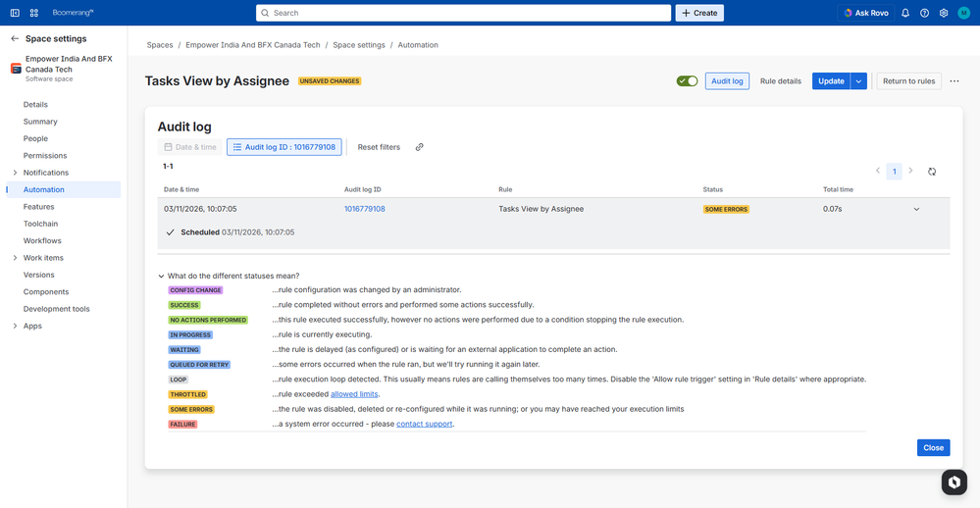Viewport: 980px width, 508px height.
Task: Open Ask Rovo assistant
Action: click(865, 13)
